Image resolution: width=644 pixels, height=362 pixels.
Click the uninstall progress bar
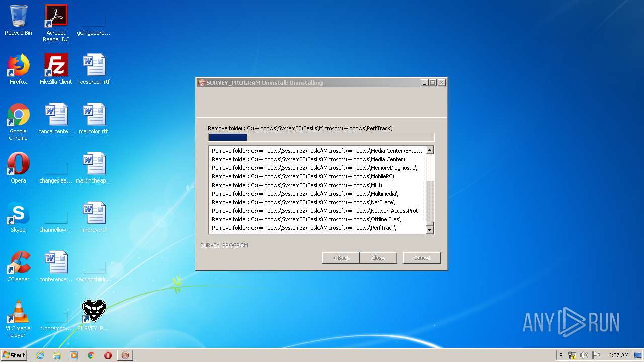click(321, 137)
